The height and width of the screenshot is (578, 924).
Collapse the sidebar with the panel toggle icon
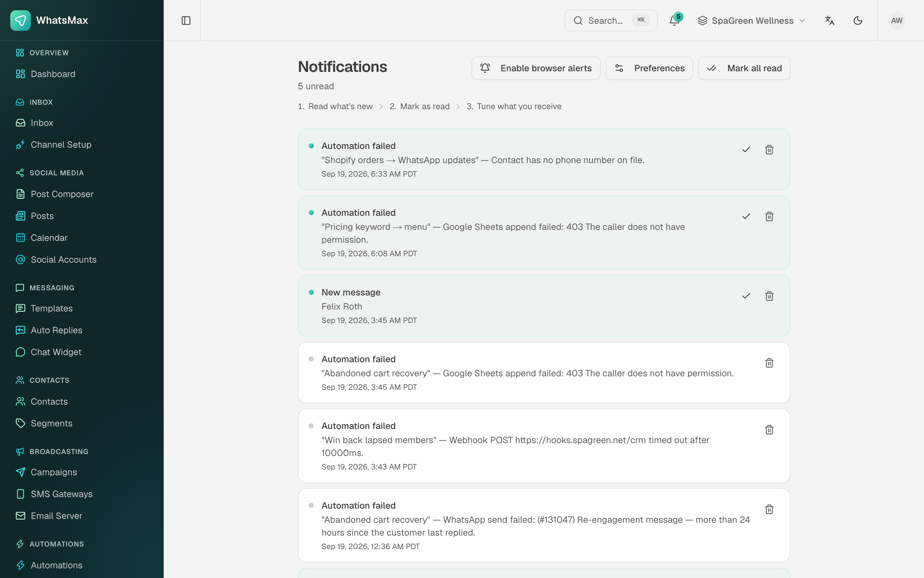(x=186, y=21)
